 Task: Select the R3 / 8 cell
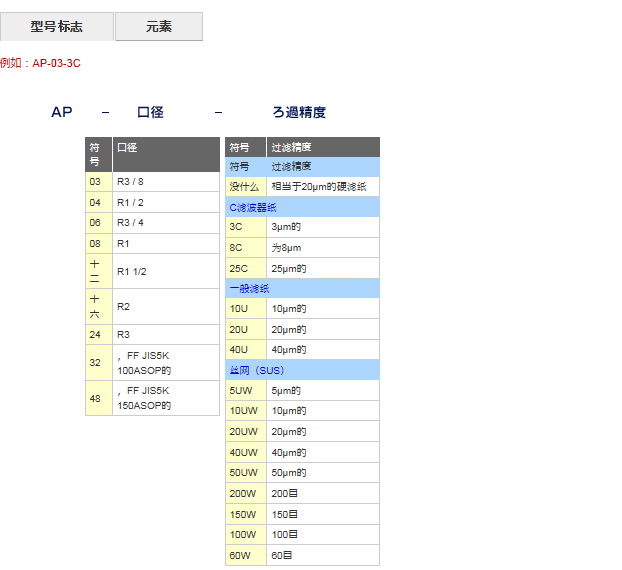pos(166,182)
